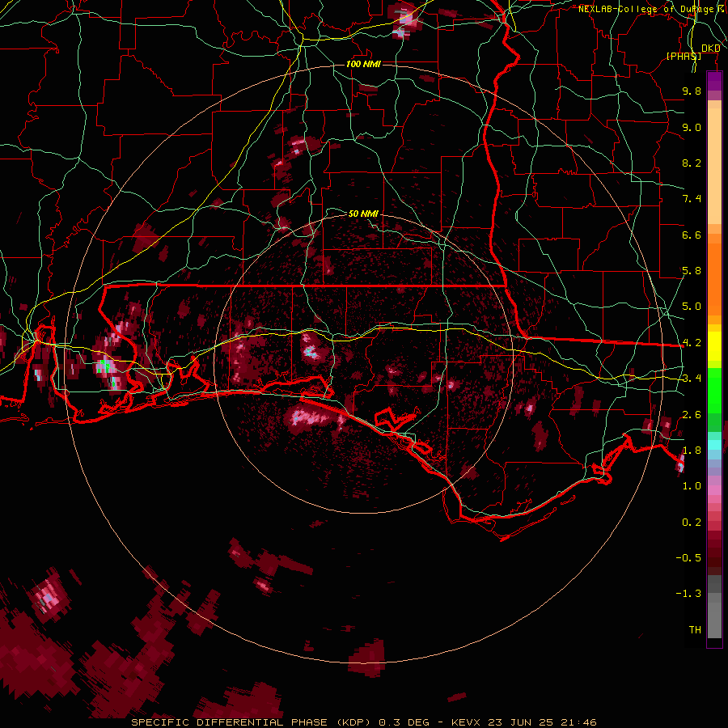The image size is (728, 728).
Task: Click the 7.4 scale value
Action: pyautogui.click(x=692, y=199)
